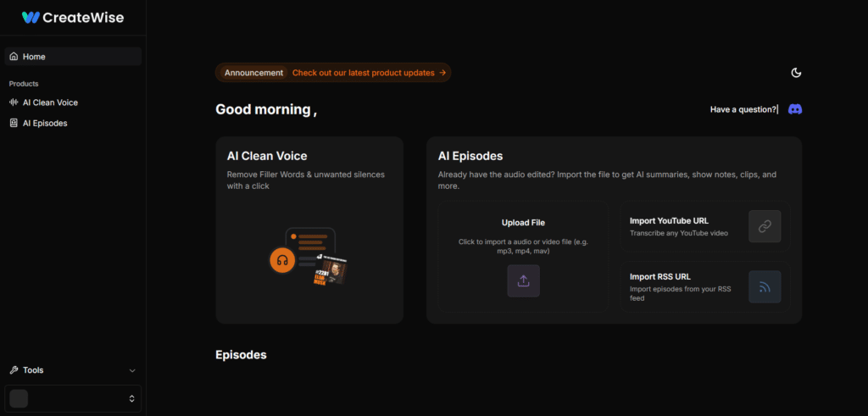Open the AI Clean Voice card title
The width and height of the screenshot is (868, 416).
(x=267, y=156)
